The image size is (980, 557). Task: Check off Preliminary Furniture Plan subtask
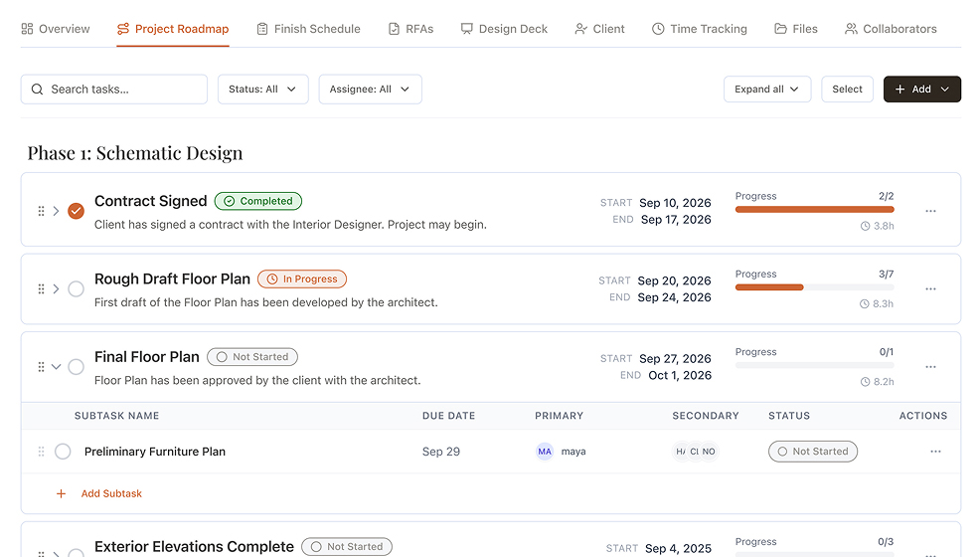click(x=63, y=452)
